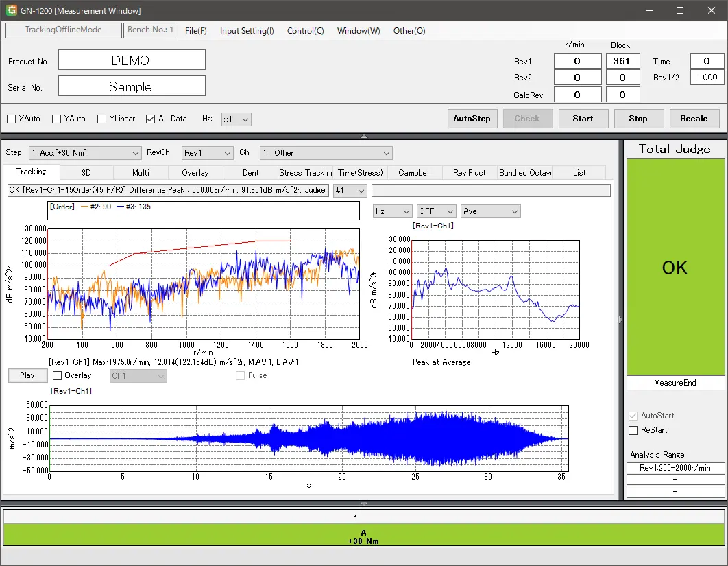728x566 pixels.
Task: Collapse the Total Judge side panel arrow
Action: click(x=621, y=320)
